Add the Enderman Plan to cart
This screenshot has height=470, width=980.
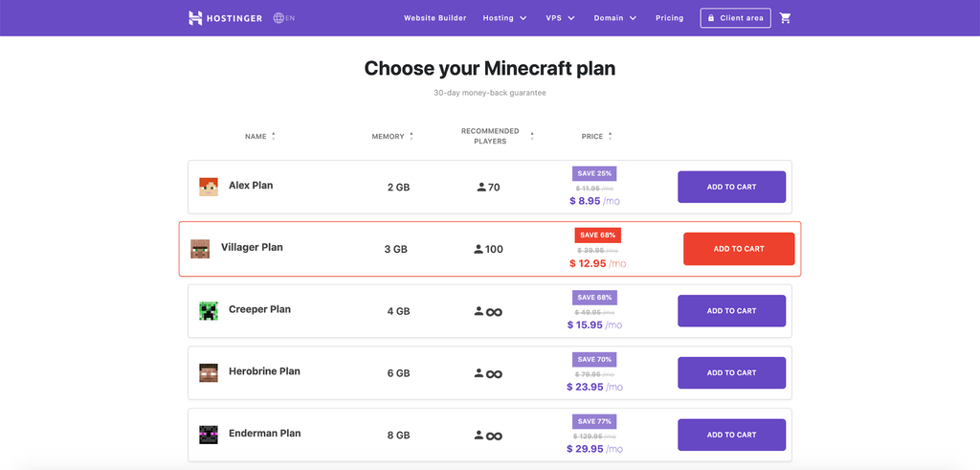click(731, 435)
